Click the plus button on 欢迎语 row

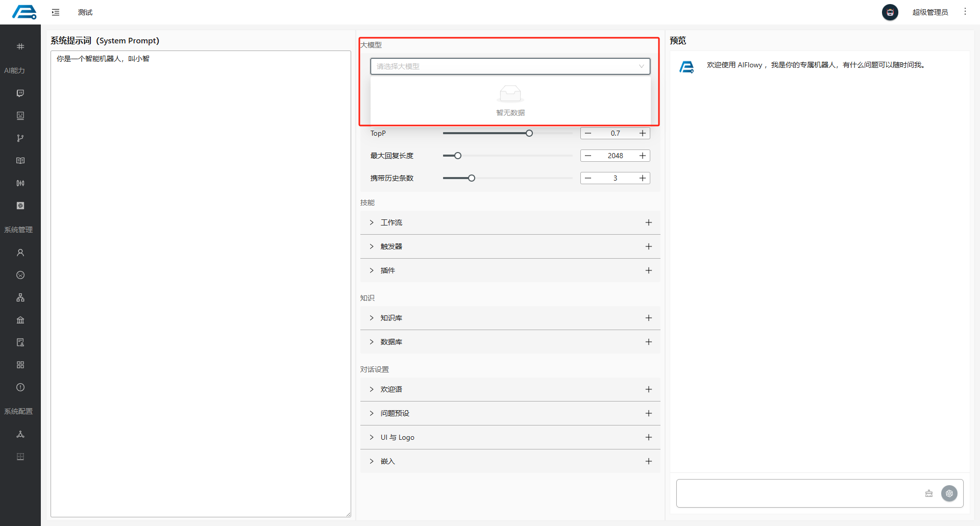click(x=649, y=389)
